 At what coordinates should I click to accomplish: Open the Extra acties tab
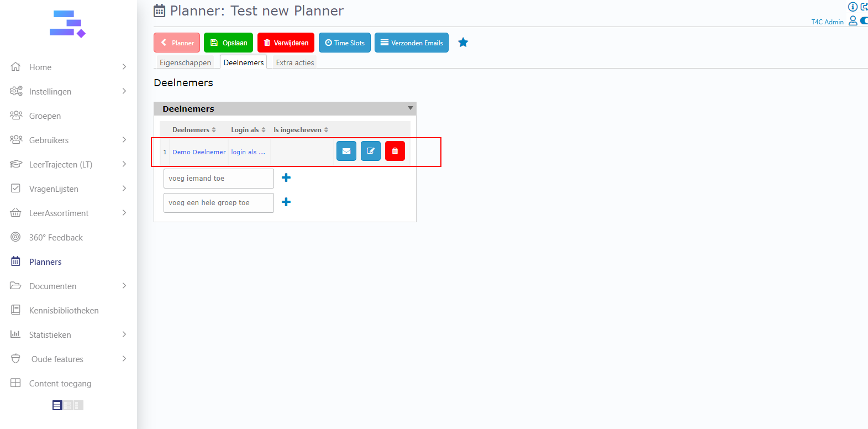point(294,62)
